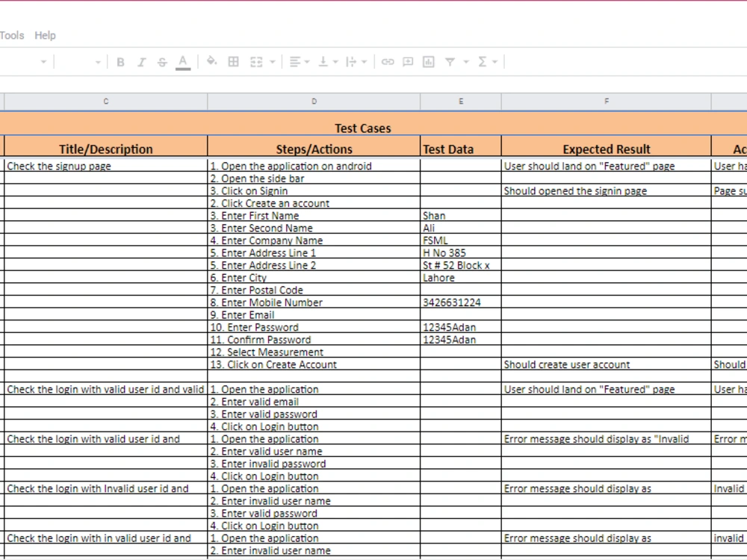Image resolution: width=747 pixels, height=560 pixels.
Task: Expand the text wrapping dropdown arrow
Action: tap(364, 62)
